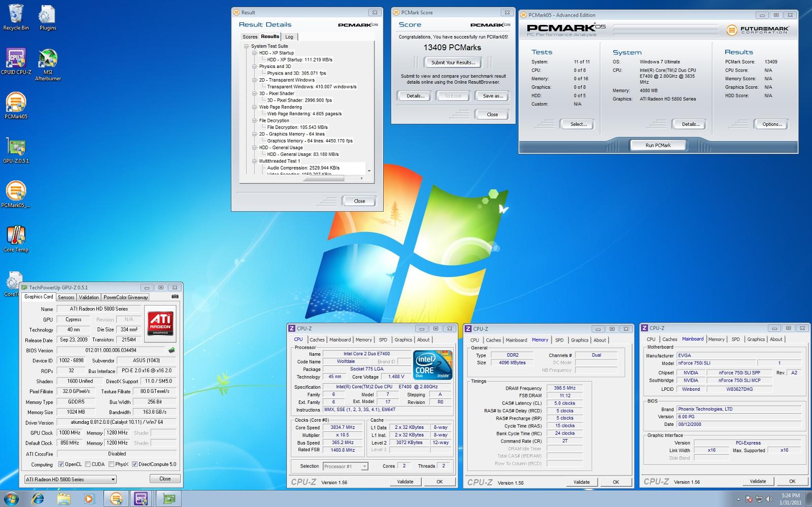812x507 pixels.
Task: Switch to CPU-Z on the taskbar
Action: pos(142,498)
